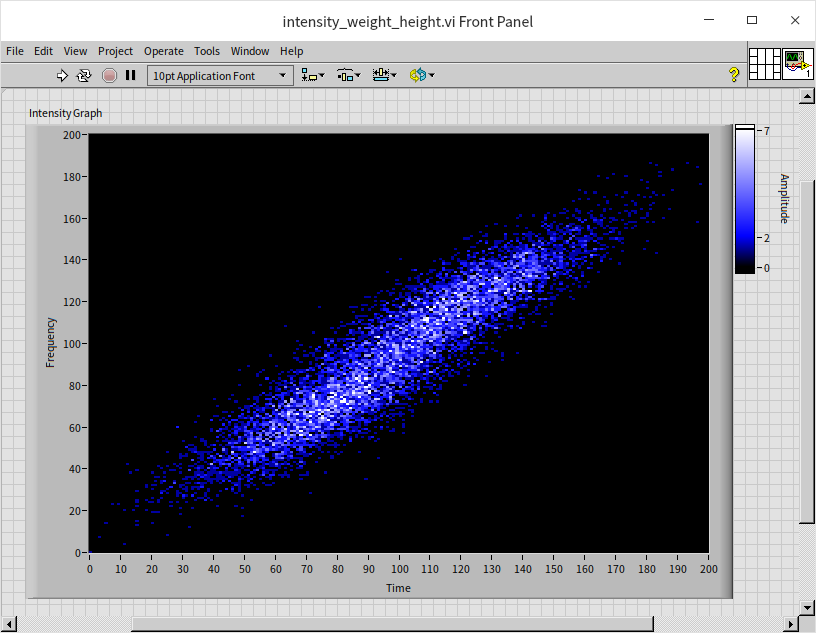Expand the Distribute Objects menu

pyautogui.click(x=348, y=75)
